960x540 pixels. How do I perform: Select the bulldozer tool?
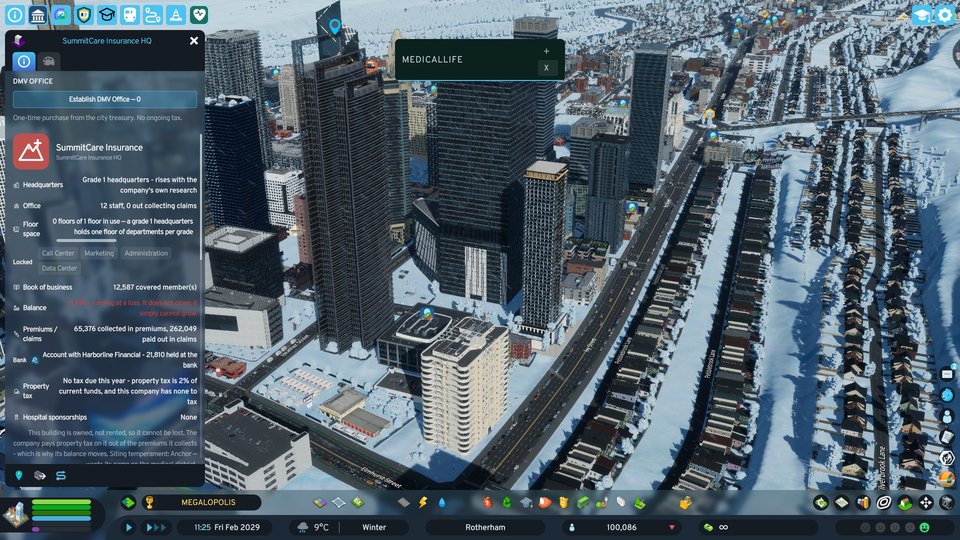click(685, 503)
